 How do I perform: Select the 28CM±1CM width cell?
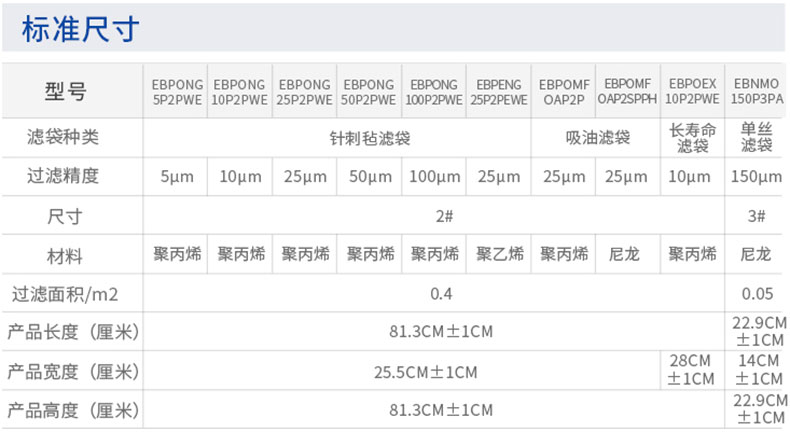point(692,370)
